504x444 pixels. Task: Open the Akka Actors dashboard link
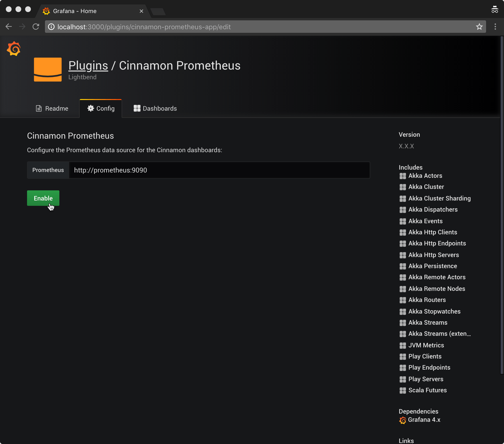tap(425, 176)
